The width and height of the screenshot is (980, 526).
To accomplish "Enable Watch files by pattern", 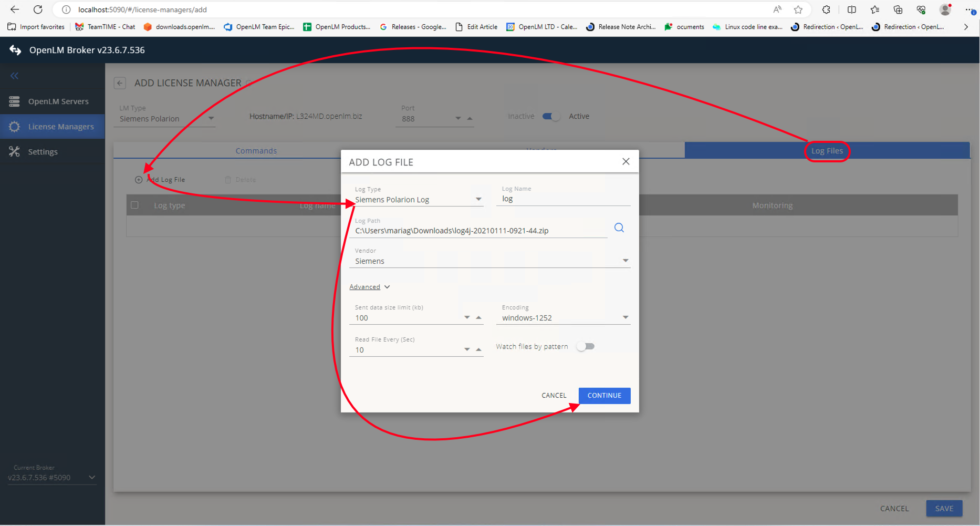I will click(586, 346).
